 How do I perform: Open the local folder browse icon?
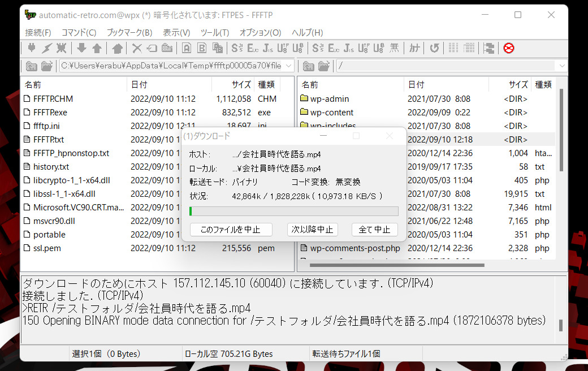(31, 66)
